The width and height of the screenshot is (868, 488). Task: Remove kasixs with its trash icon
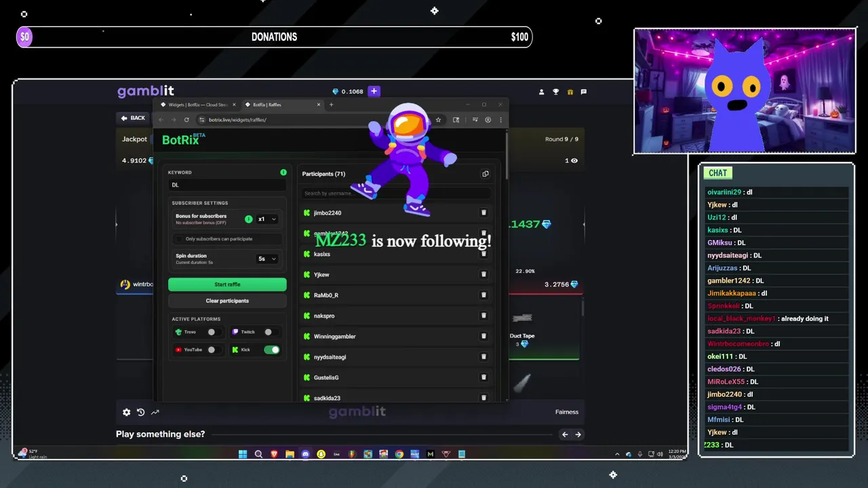[484, 254]
